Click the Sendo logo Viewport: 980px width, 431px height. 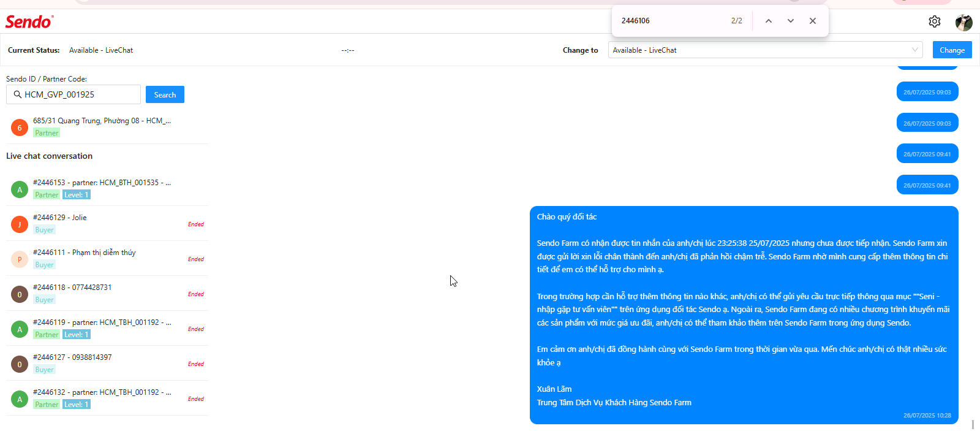click(x=29, y=21)
